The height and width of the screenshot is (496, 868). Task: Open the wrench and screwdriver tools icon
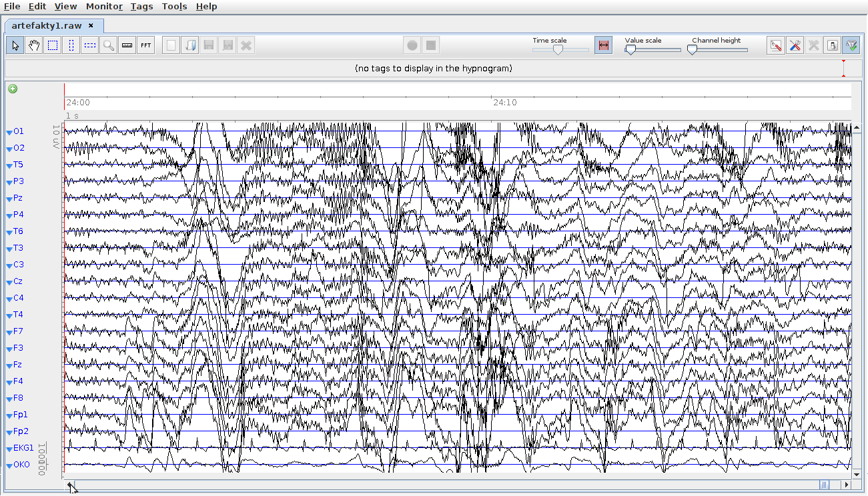[x=795, y=45]
